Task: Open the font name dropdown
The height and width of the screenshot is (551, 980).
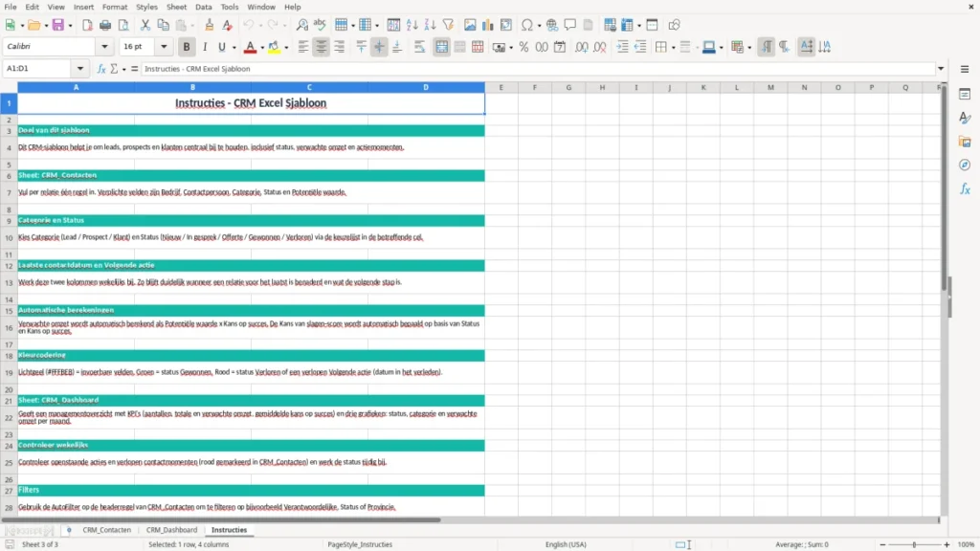Action: pyautogui.click(x=104, y=46)
